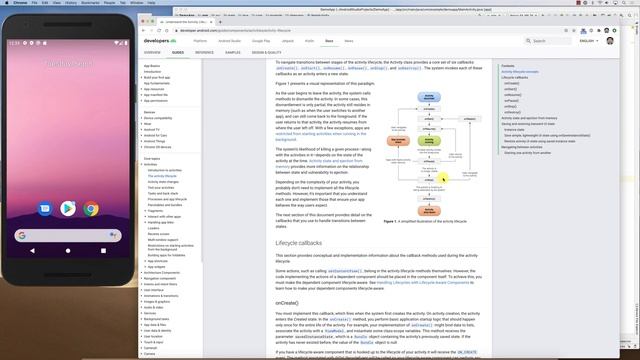Switch to the DESIGN & QUALITY tab
Image resolution: width=640 pixels, height=360 pixels.
click(267, 53)
